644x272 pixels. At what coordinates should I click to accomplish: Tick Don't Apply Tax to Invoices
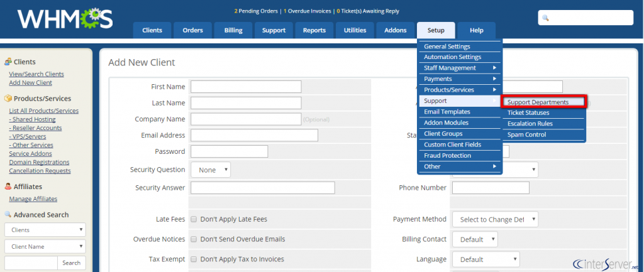pyautogui.click(x=194, y=259)
